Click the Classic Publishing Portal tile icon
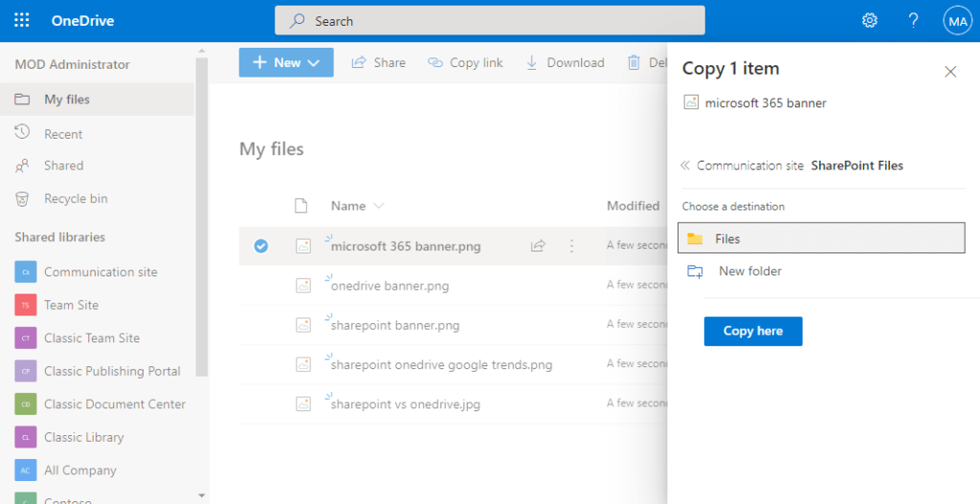The height and width of the screenshot is (504, 980). 26,372
